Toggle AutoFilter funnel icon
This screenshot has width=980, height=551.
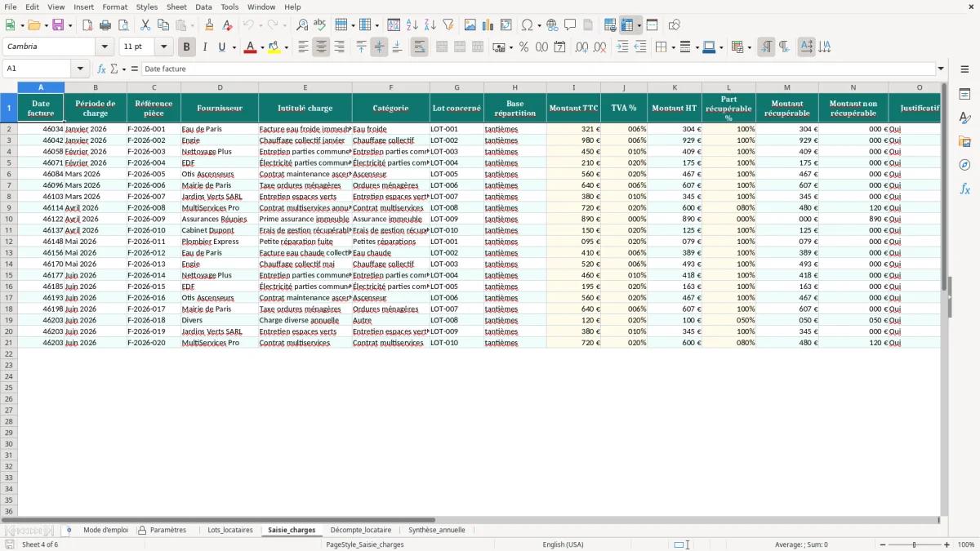click(448, 25)
